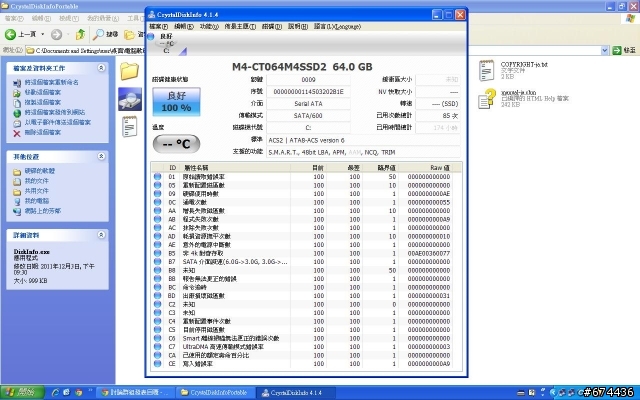Click the ID column header
The height and width of the screenshot is (400, 640).
tap(173, 168)
